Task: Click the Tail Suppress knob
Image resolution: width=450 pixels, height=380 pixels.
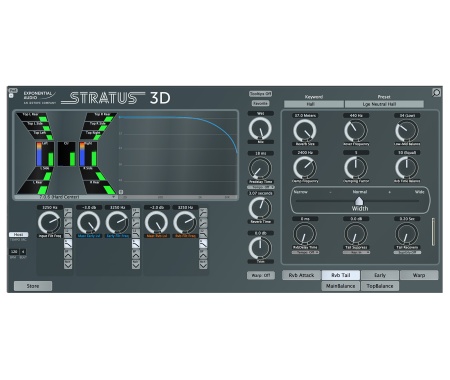Action: tap(356, 234)
